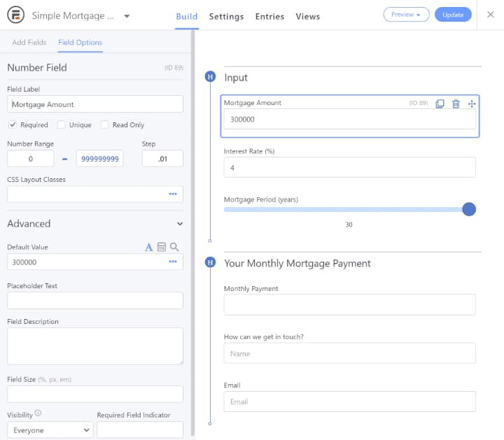
Task: Collapse the Advanced section chevron
Action: pyautogui.click(x=180, y=224)
